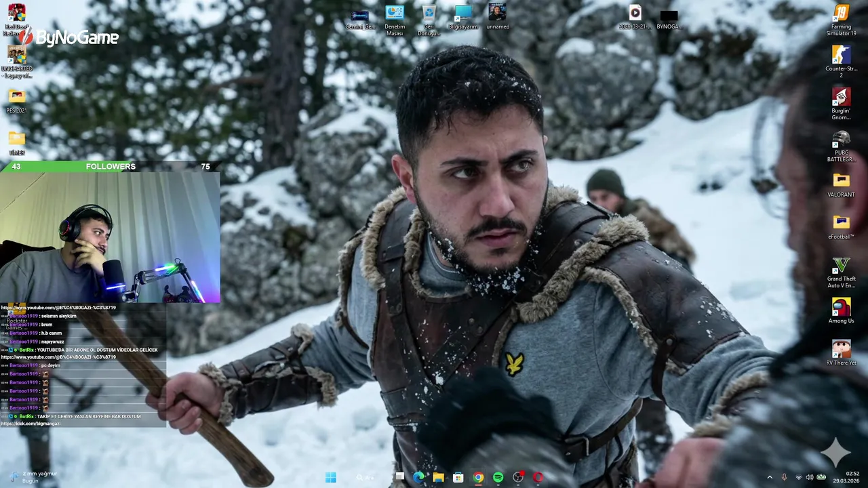Click the 'h.b canım' chat message
868x488 pixels.
(x=51, y=333)
